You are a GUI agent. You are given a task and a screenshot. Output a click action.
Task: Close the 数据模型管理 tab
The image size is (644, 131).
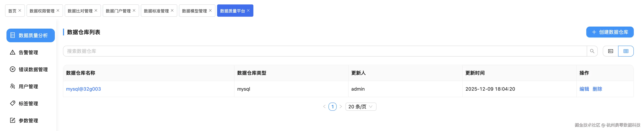210,11
